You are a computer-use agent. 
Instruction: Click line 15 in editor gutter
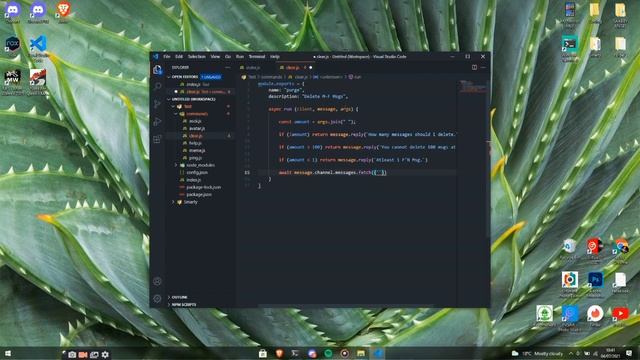click(247, 172)
